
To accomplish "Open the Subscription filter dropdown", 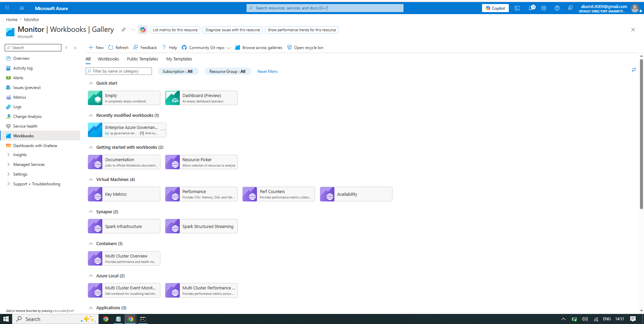I will click(x=178, y=72).
